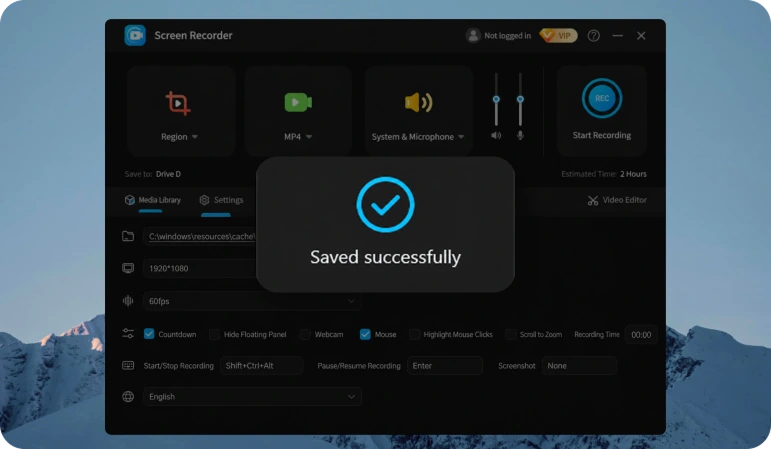Uncheck the Countdown checkbox
Image resolution: width=771 pixels, height=449 pixels.
(x=149, y=334)
